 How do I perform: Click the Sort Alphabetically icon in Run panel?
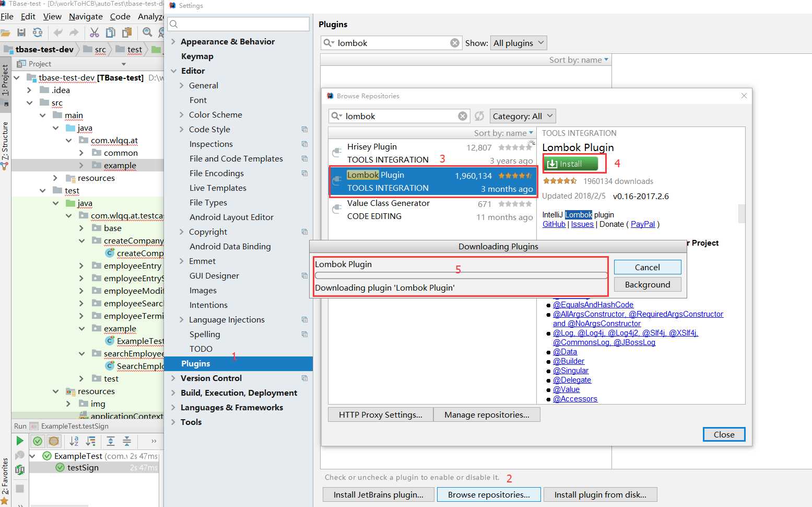[74, 441]
